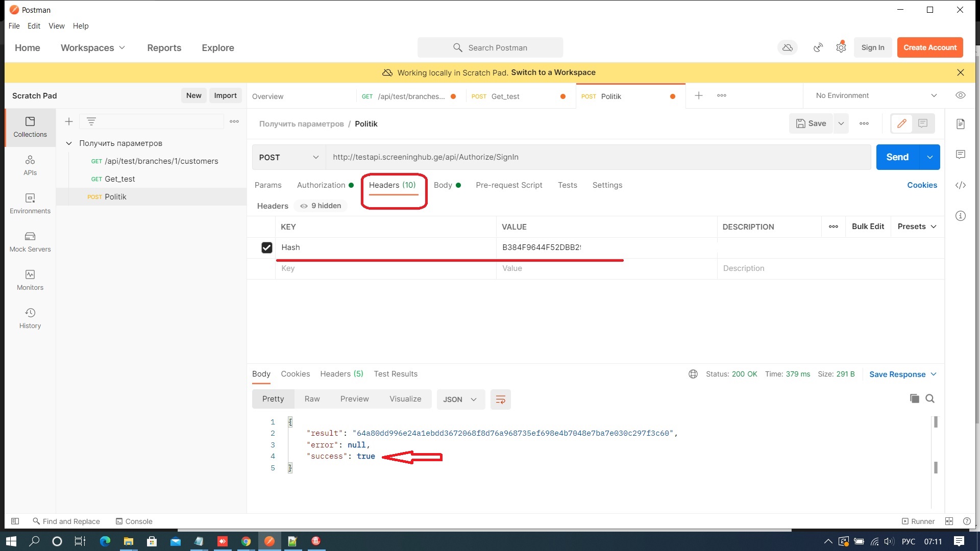
Task: Switch to the Body request tab
Action: tap(447, 185)
